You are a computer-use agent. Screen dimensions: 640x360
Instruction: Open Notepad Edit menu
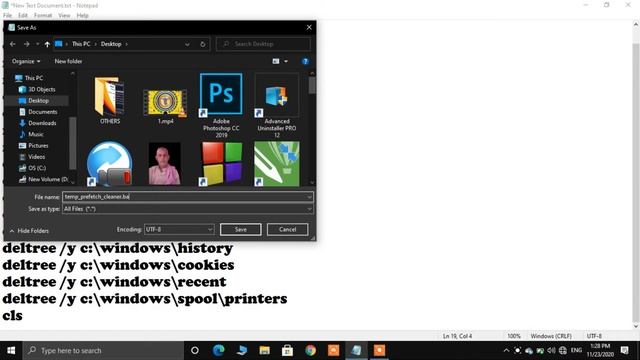coord(23,16)
